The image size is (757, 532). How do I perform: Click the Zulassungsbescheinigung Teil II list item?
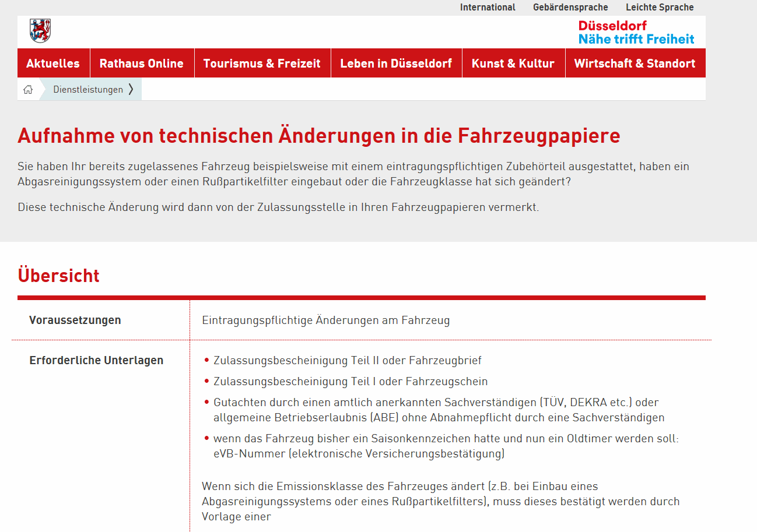[347, 360]
